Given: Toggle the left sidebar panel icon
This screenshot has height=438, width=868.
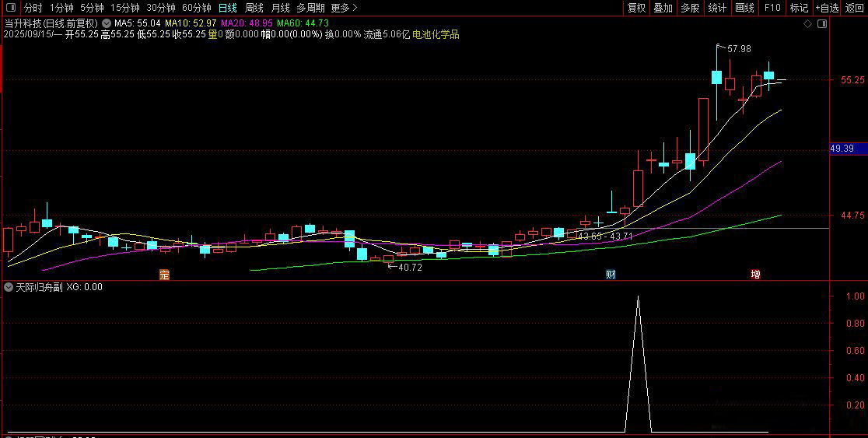Looking at the screenshot, I should point(11,8).
